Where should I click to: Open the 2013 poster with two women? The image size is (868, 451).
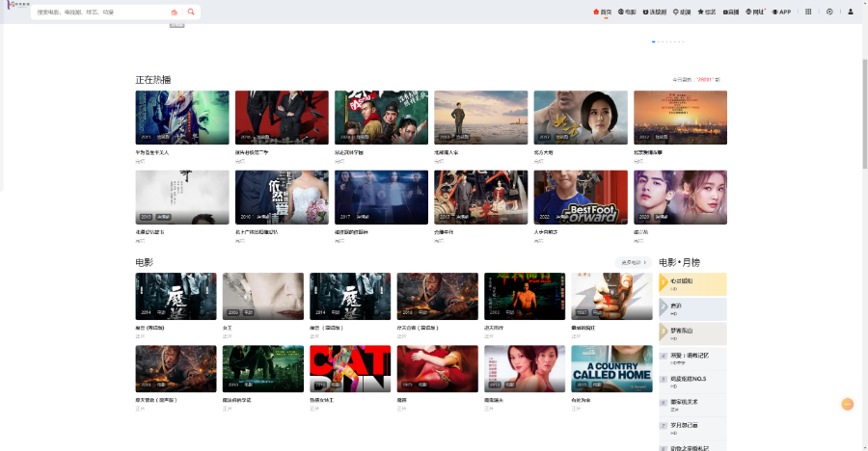(525, 368)
